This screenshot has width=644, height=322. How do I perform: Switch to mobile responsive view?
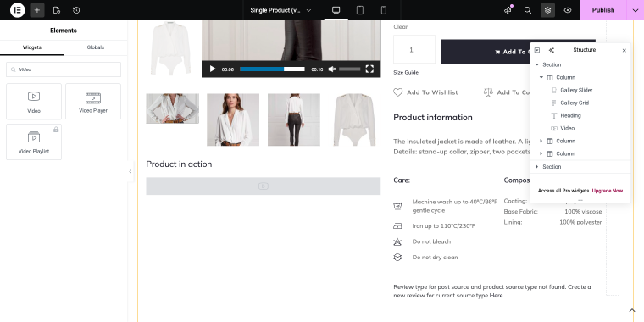[x=384, y=10]
